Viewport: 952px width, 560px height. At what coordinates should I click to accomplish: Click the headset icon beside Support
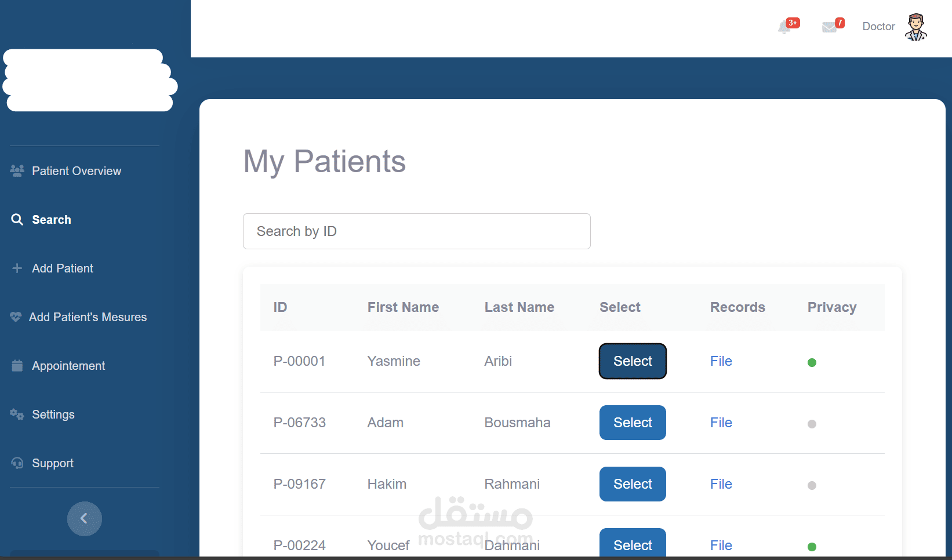pyautogui.click(x=17, y=463)
